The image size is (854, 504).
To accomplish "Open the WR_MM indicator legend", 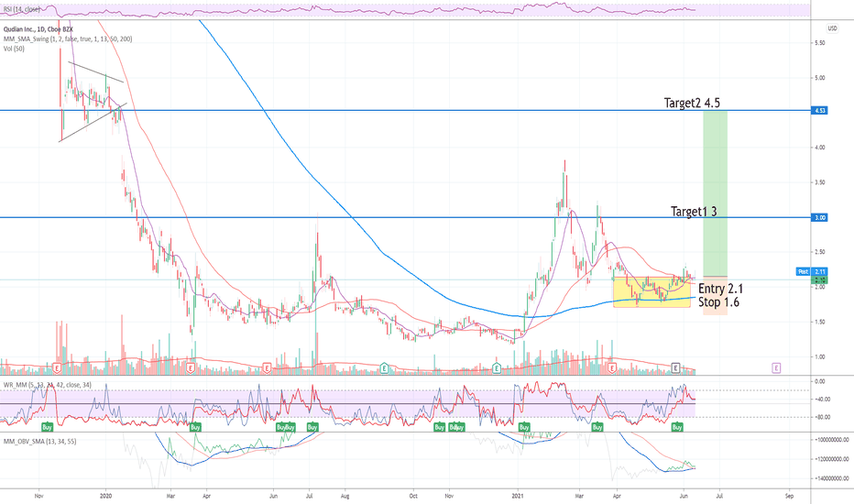I will (x=48, y=385).
